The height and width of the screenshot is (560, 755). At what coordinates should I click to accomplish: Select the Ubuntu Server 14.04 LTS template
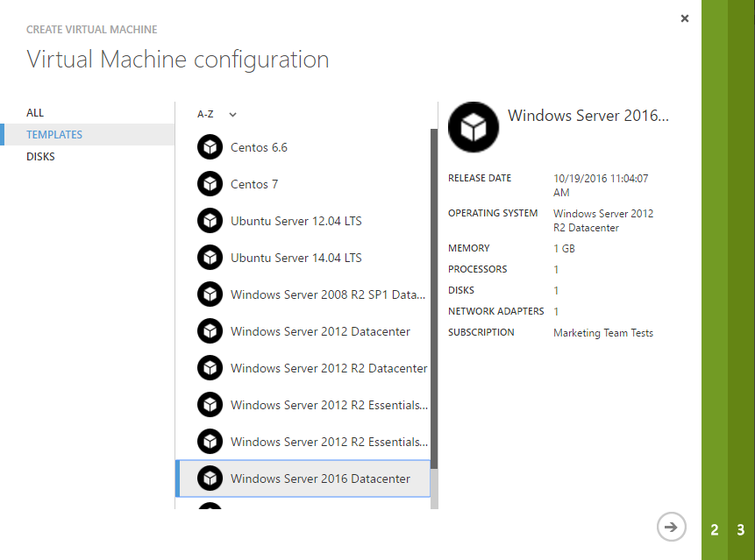[x=303, y=258]
